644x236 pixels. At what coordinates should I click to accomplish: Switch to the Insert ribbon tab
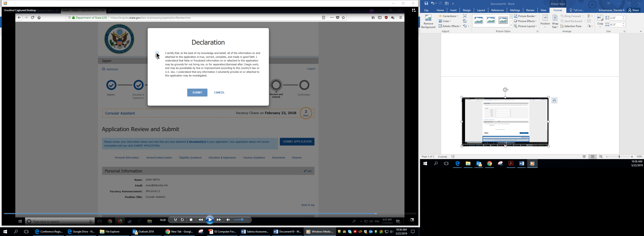point(453,10)
